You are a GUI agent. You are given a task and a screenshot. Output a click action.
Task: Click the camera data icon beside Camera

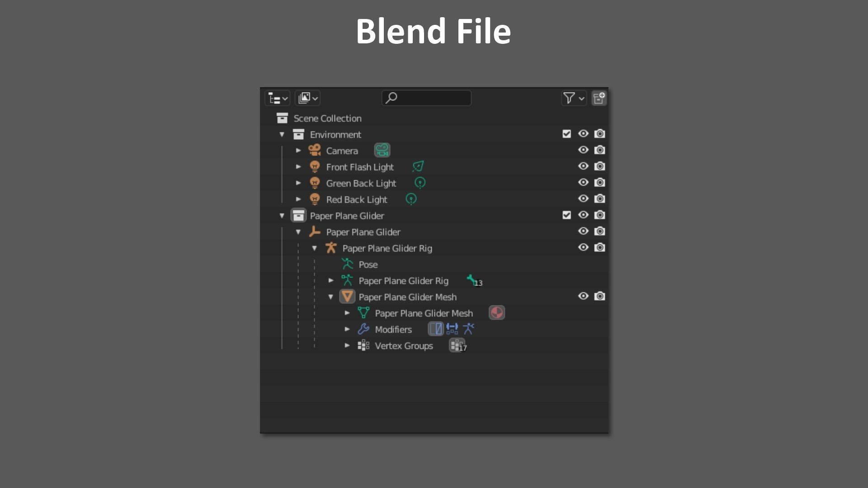(x=382, y=150)
